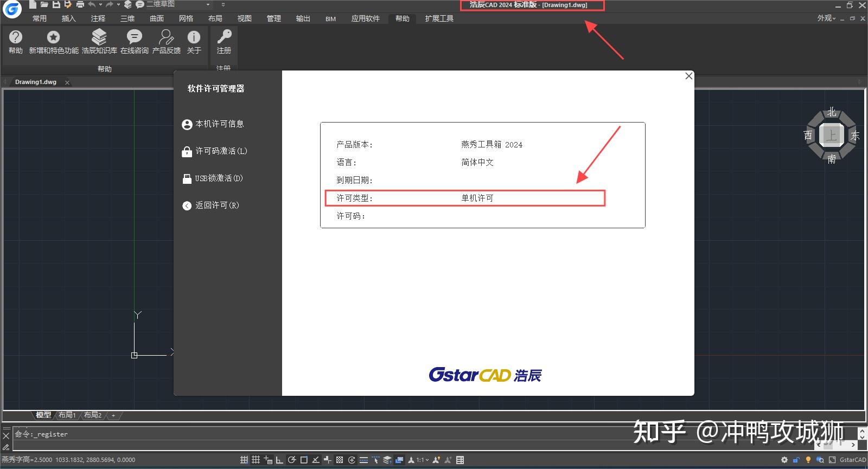
Task: Expand the 外观 appearance dropdown
Action: click(x=826, y=18)
